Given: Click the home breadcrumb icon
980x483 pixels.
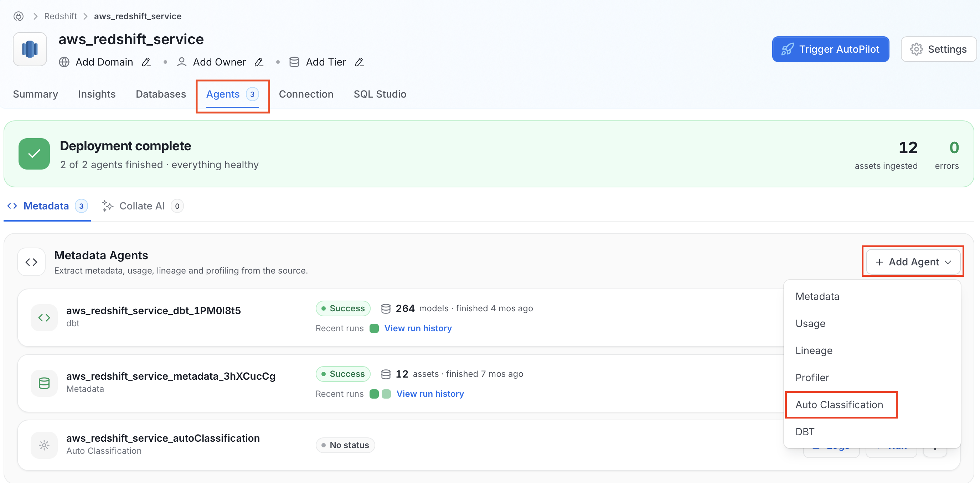Looking at the screenshot, I should 18,16.
